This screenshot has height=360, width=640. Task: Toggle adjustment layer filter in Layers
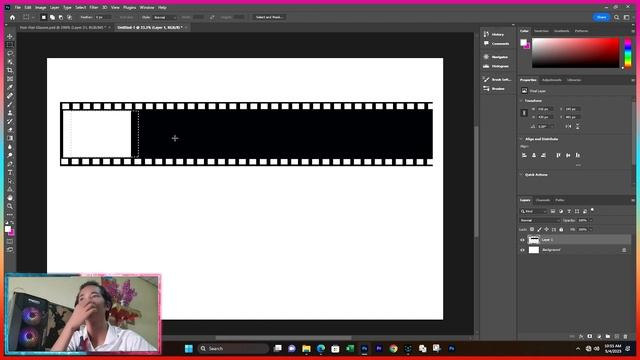561,211
